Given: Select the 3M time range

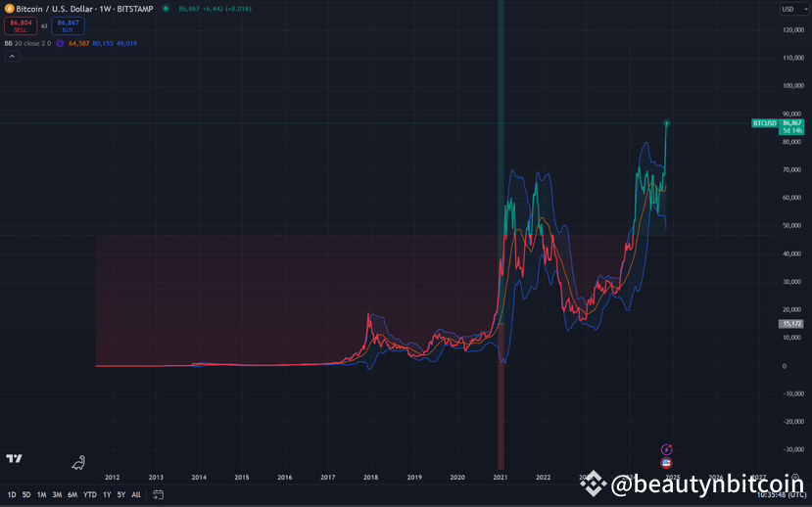Looking at the screenshot, I should (x=57, y=494).
